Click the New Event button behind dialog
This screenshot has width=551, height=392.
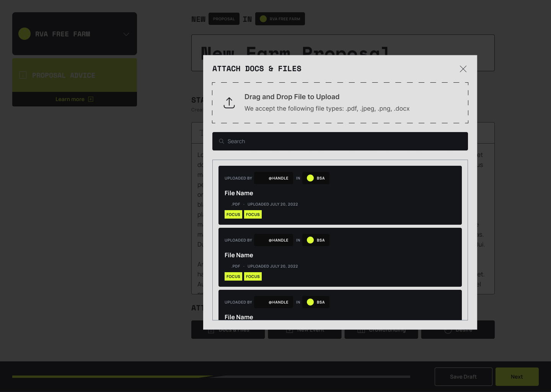(x=305, y=330)
